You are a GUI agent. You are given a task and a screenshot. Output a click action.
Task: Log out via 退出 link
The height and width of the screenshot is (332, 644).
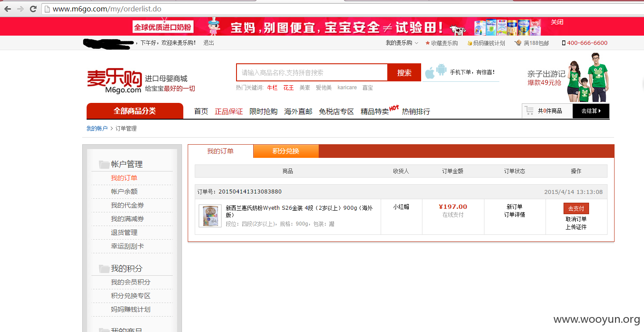click(x=209, y=43)
